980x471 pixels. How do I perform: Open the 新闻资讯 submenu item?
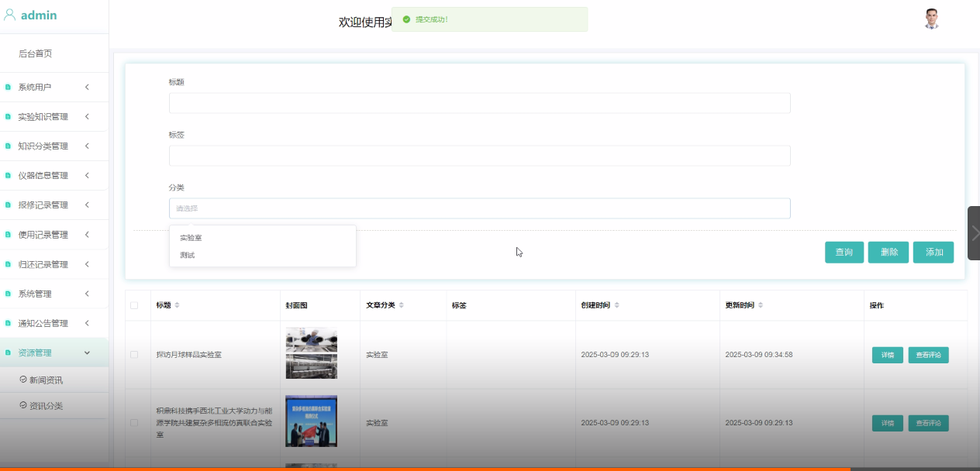47,380
